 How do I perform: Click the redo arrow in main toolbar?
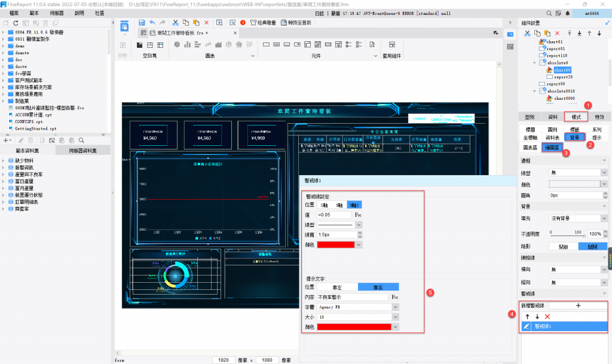(163, 23)
